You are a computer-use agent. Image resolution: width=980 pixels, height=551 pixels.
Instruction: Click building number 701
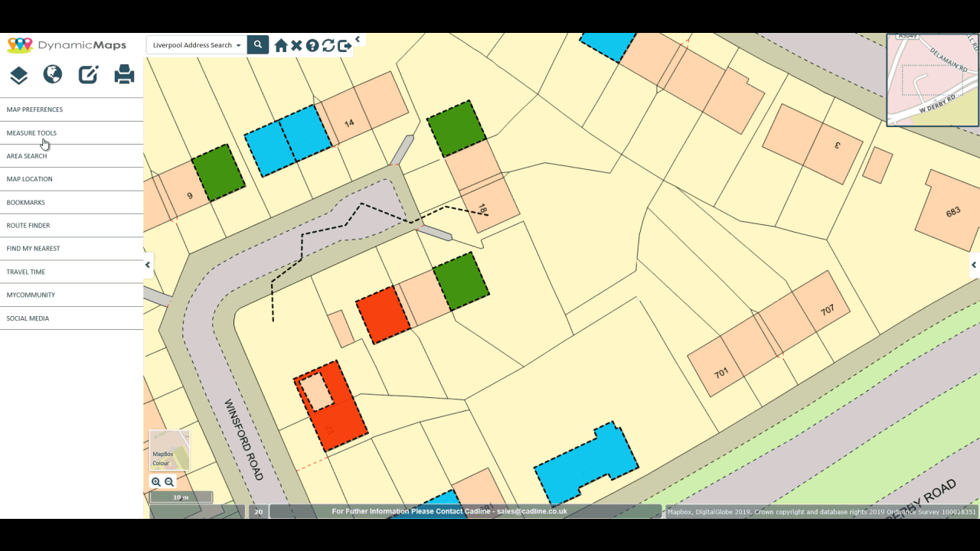[721, 373]
